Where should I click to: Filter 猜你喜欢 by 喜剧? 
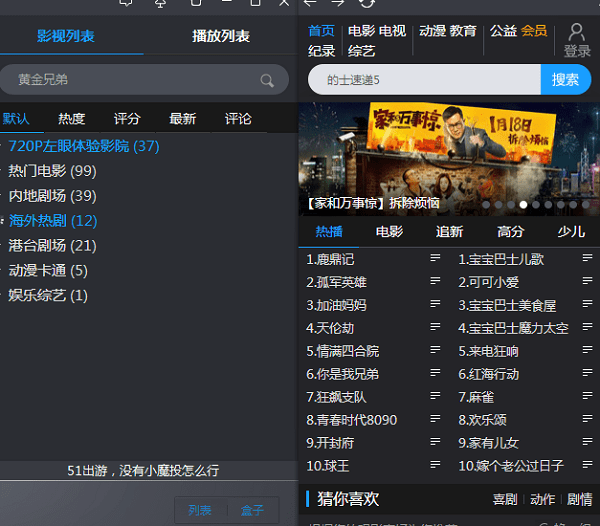click(505, 499)
